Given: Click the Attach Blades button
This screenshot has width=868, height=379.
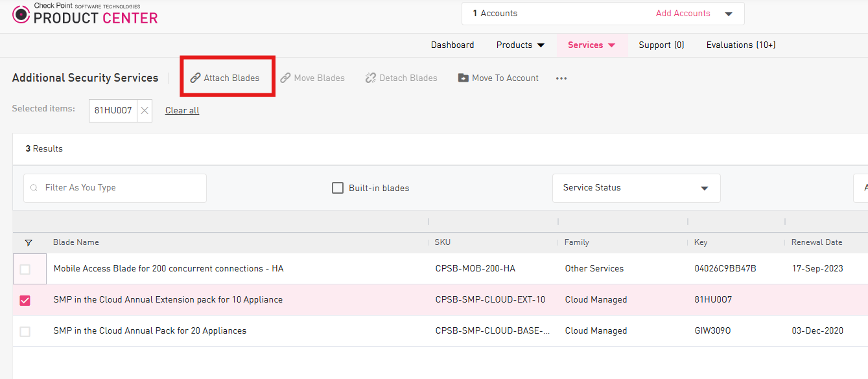Looking at the screenshot, I should 225,78.
